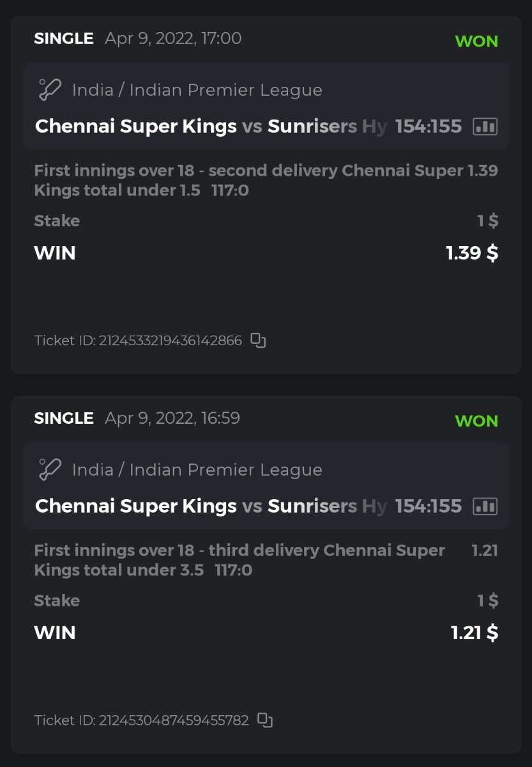Click the WON status on the 17:00 ticket
Screen dimensions: 532x767
point(476,41)
